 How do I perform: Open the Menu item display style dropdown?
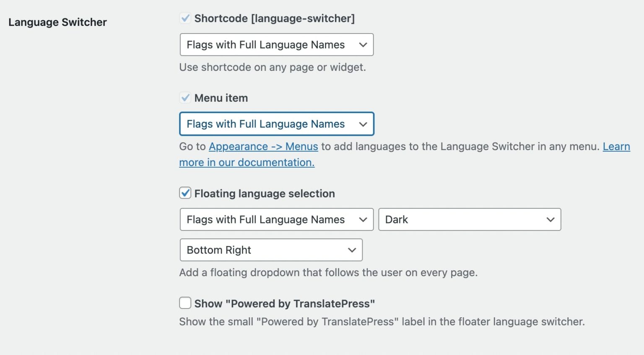point(276,124)
